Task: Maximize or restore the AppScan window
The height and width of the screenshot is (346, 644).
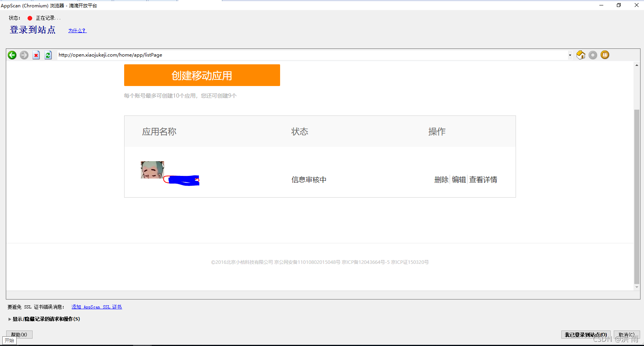Action: point(619,5)
